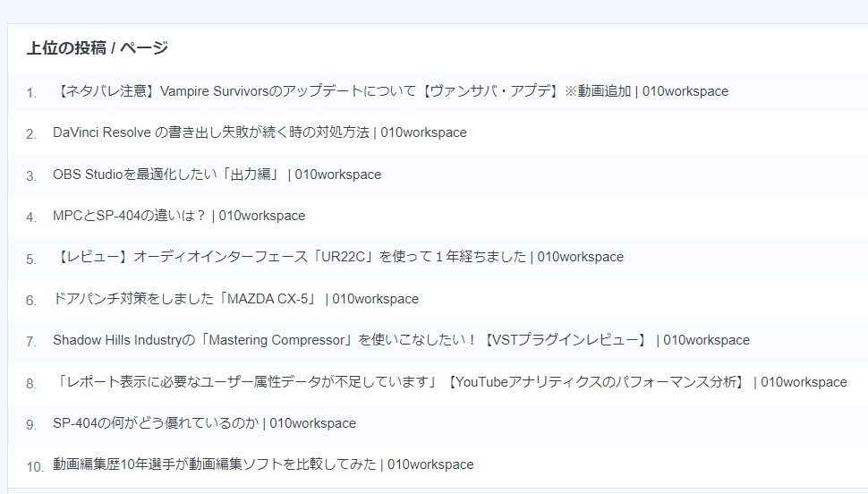Open OBS Studio 出力編 optimization post

[217, 175]
